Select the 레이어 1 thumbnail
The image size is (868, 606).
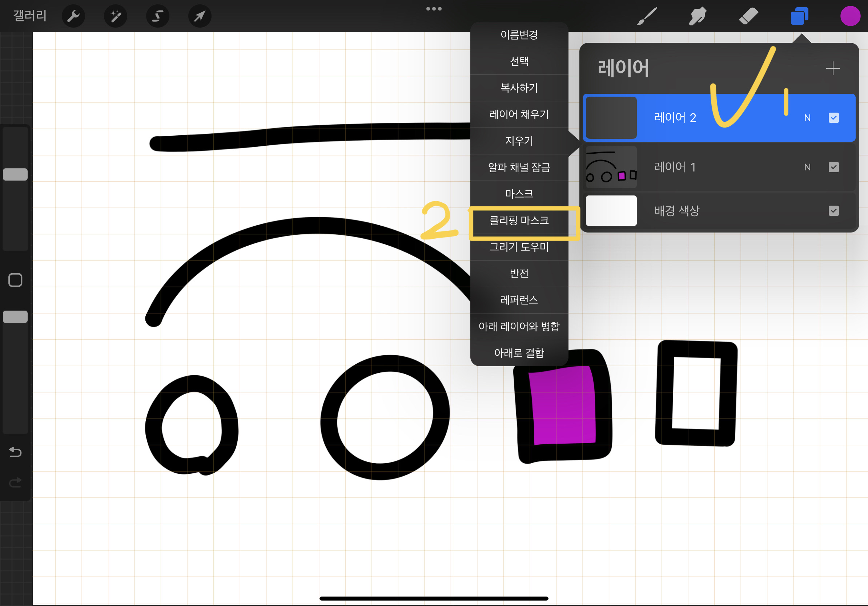pyautogui.click(x=611, y=167)
